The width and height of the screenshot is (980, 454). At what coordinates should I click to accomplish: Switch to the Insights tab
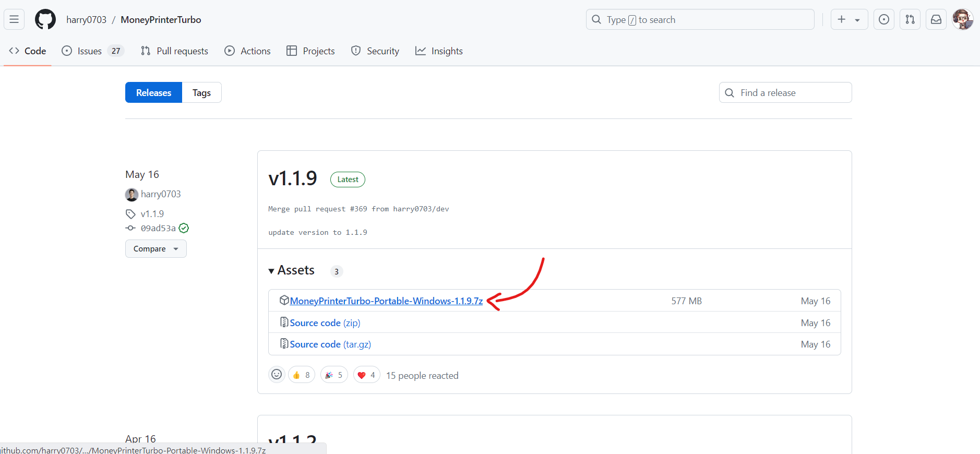[x=439, y=51]
